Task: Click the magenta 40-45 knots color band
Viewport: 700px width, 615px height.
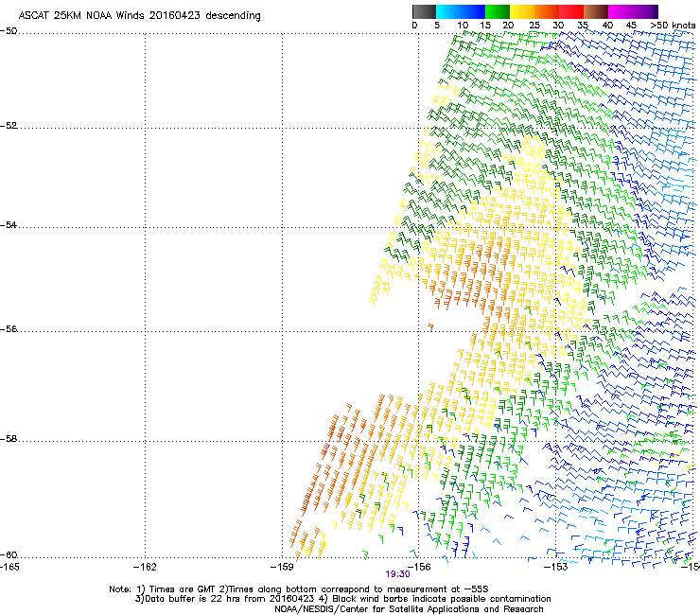Action: pos(621,11)
